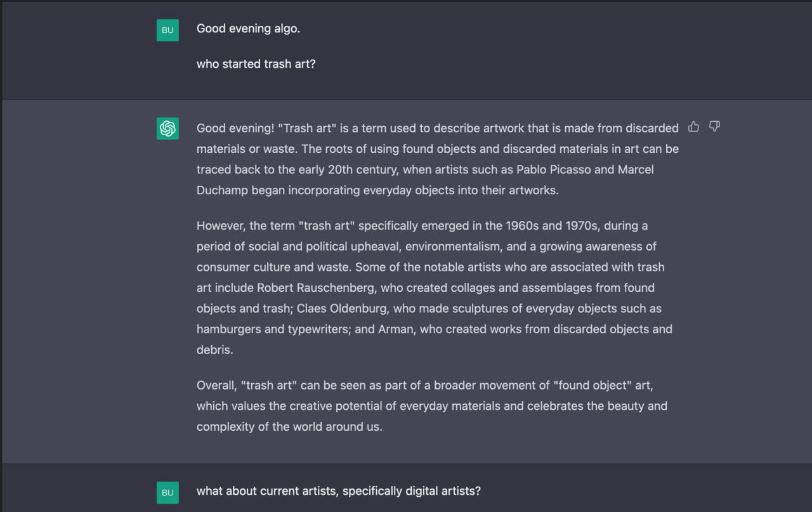The image size is (812, 512).
Task: Click the phrase "early 20th century"
Action: pos(348,169)
